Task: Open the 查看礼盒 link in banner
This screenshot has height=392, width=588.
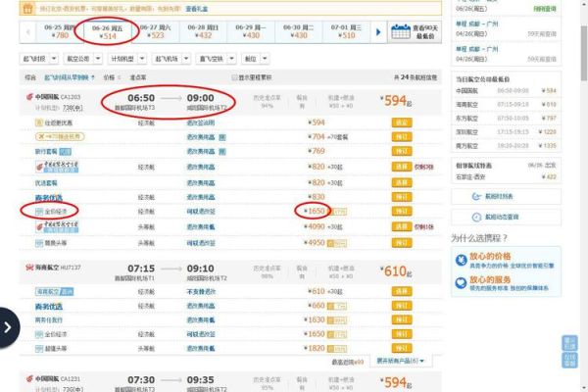Action: point(197,8)
